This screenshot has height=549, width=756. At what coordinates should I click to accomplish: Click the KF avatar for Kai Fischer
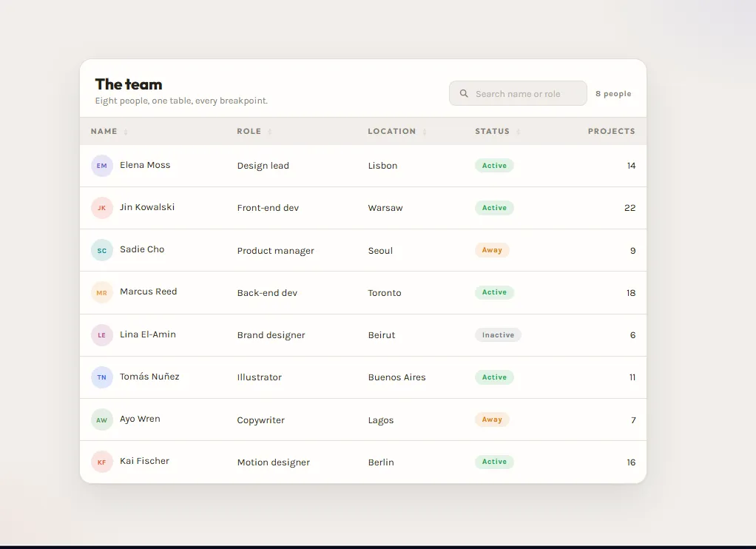point(102,462)
